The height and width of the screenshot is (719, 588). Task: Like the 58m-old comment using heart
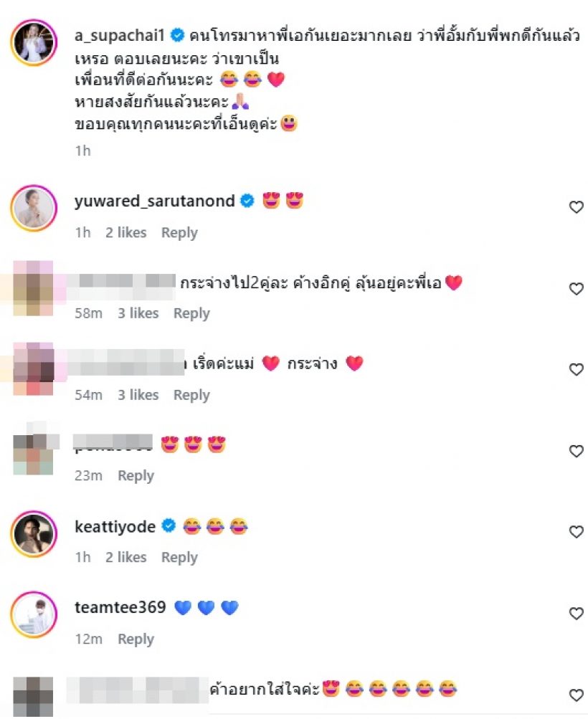576,289
